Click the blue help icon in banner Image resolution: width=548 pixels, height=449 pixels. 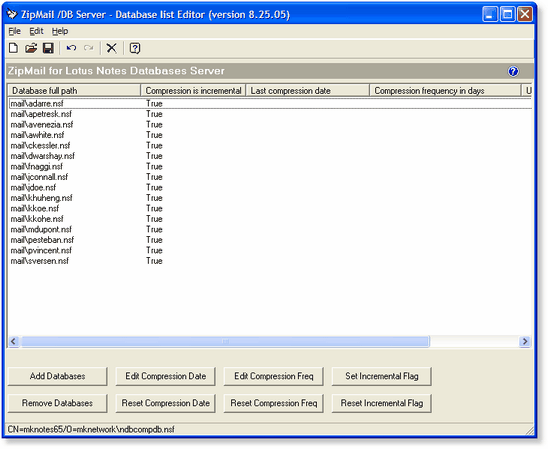[x=513, y=71]
